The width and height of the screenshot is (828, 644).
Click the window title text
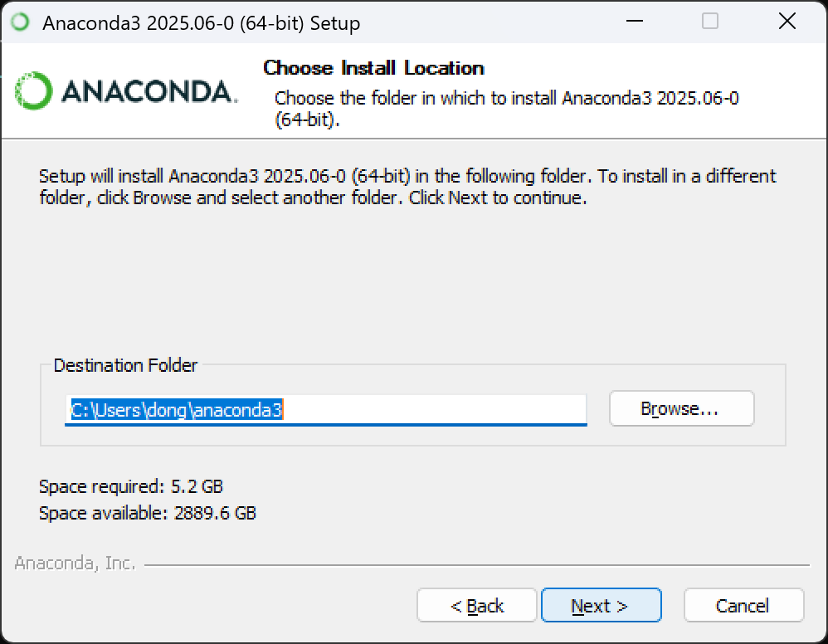pyautogui.click(x=201, y=23)
